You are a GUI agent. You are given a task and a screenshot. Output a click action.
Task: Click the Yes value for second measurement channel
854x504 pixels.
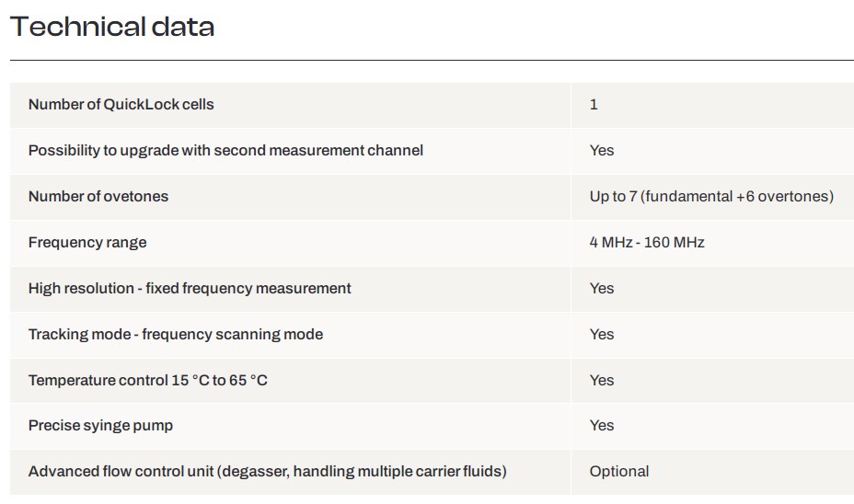[601, 150]
